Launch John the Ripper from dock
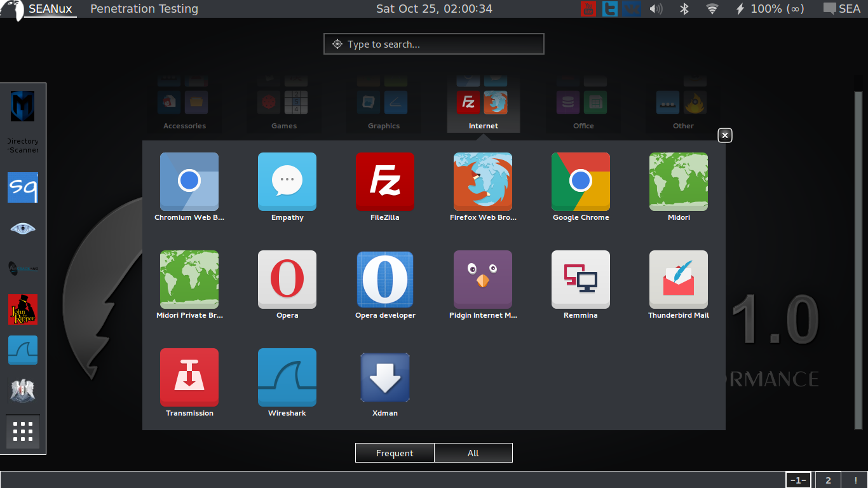Screen dimensions: 868x488 pyautogui.click(x=23, y=309)
